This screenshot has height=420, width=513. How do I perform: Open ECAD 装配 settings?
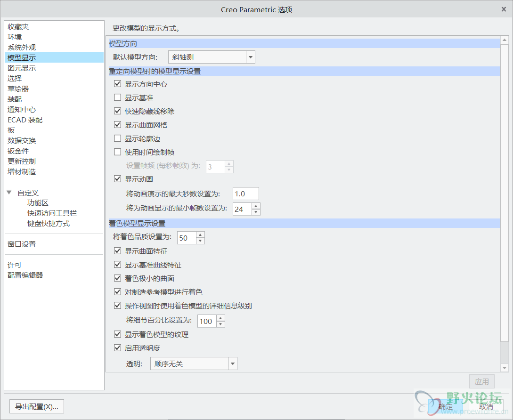point(25,120)
